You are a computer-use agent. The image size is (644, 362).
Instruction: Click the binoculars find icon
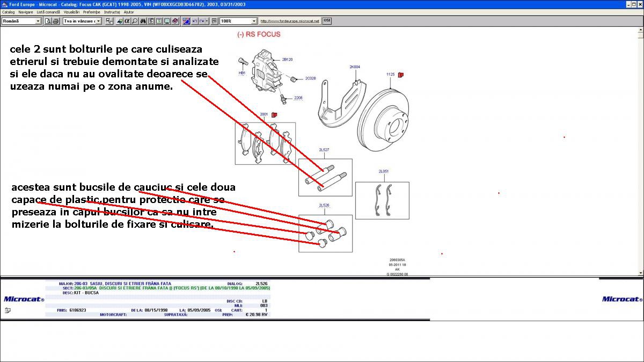(x=143, y=21)
